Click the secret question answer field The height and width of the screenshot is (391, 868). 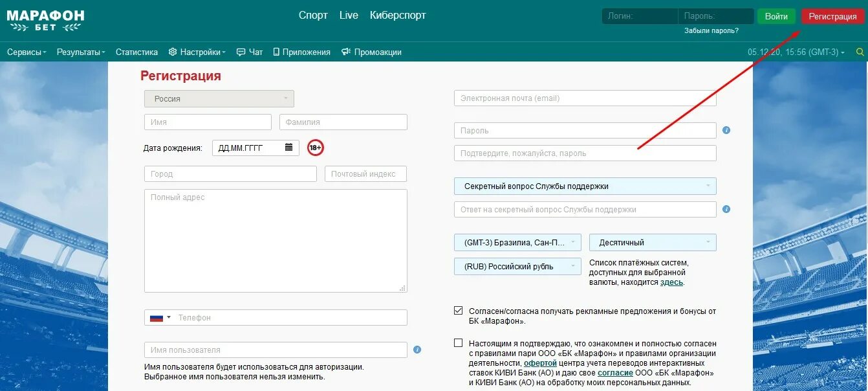coord(585,210)
